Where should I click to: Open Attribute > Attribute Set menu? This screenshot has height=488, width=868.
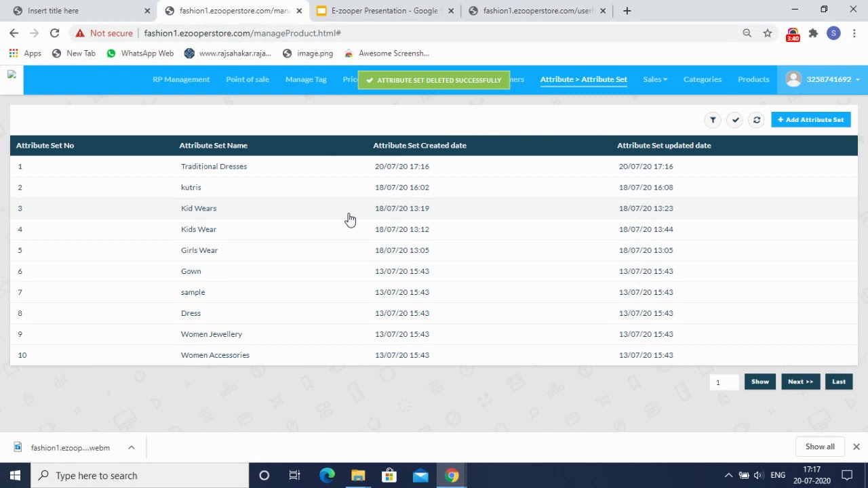[x=584, y=79]
